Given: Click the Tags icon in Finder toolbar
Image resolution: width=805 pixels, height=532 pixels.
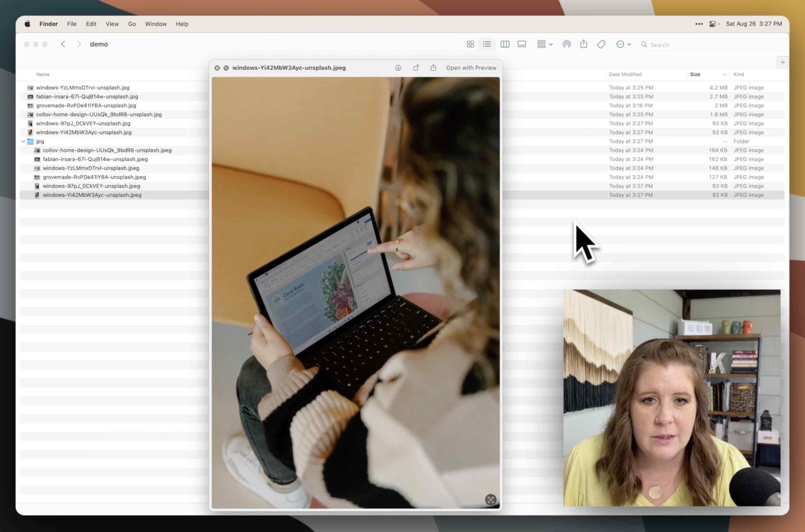Looking at the screenshot, I should (601, 44).
